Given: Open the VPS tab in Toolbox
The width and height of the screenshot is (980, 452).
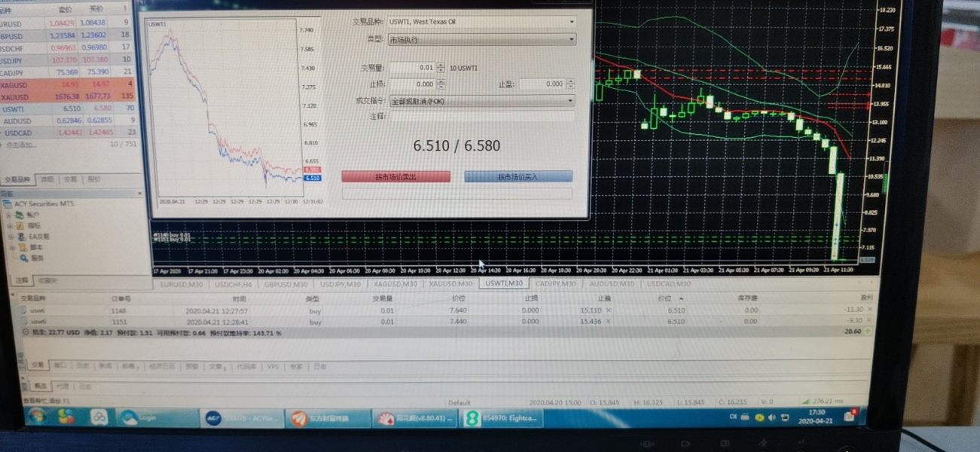Looking at the screenshot, I should pos(273,366).
